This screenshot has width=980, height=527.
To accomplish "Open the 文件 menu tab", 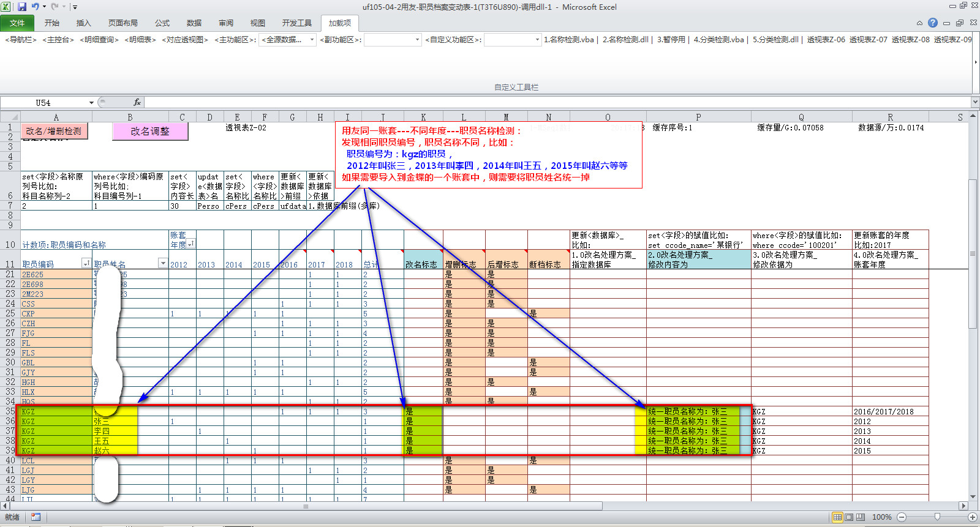I will tap(17, 23).
